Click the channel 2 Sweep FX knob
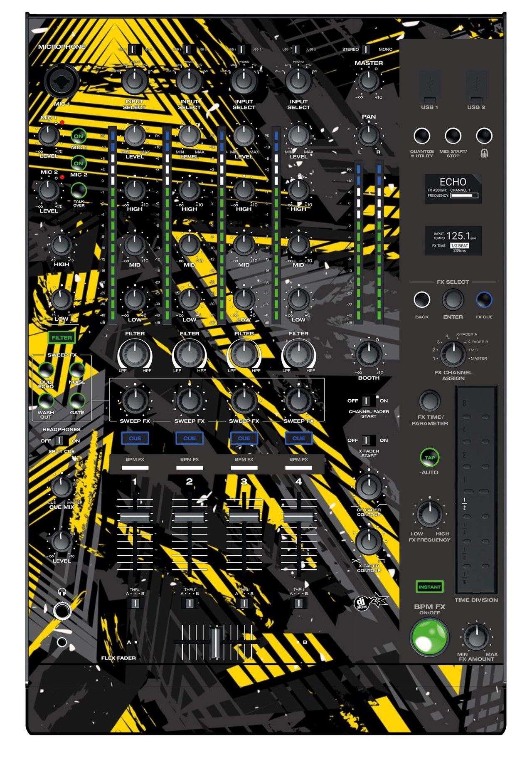532x757 pixels. coord(190,401)
